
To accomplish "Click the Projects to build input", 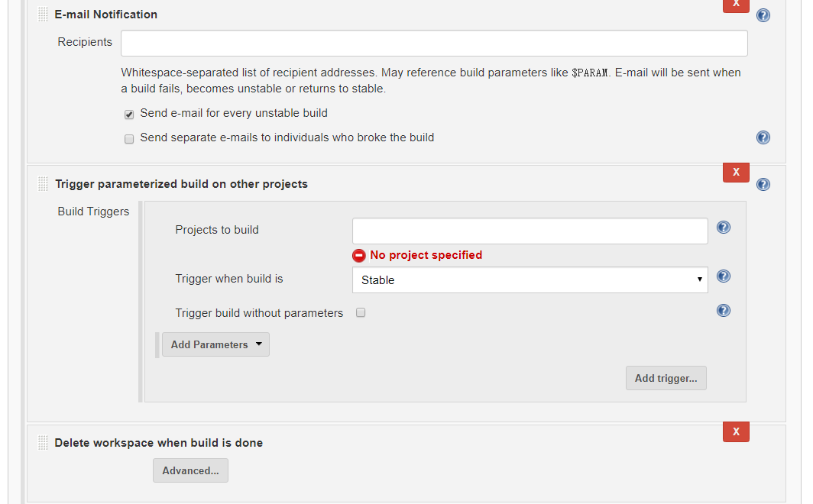I will (x=530, y=231).
